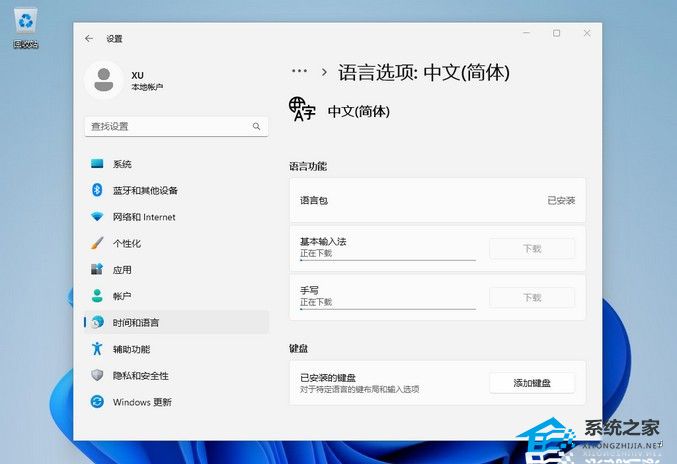This screenshot has width=677, height=464.
Task: Click the language A字 icon
Action: tap(302, 109)
